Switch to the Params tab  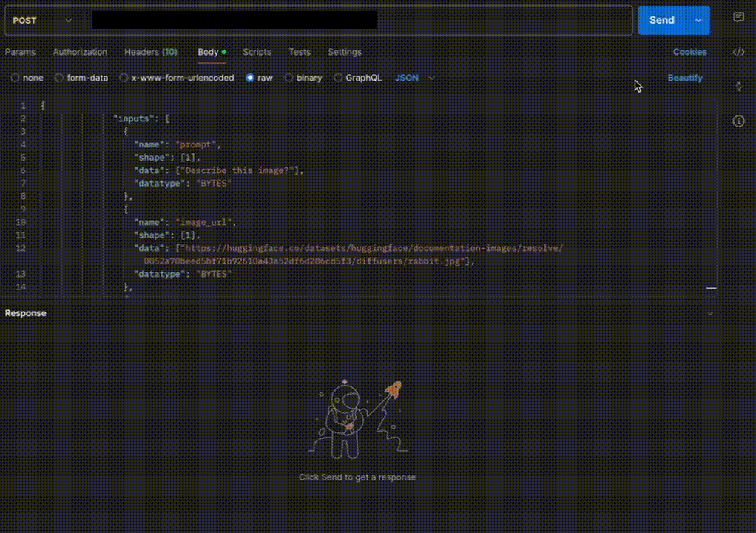click(x=20, y=52)
